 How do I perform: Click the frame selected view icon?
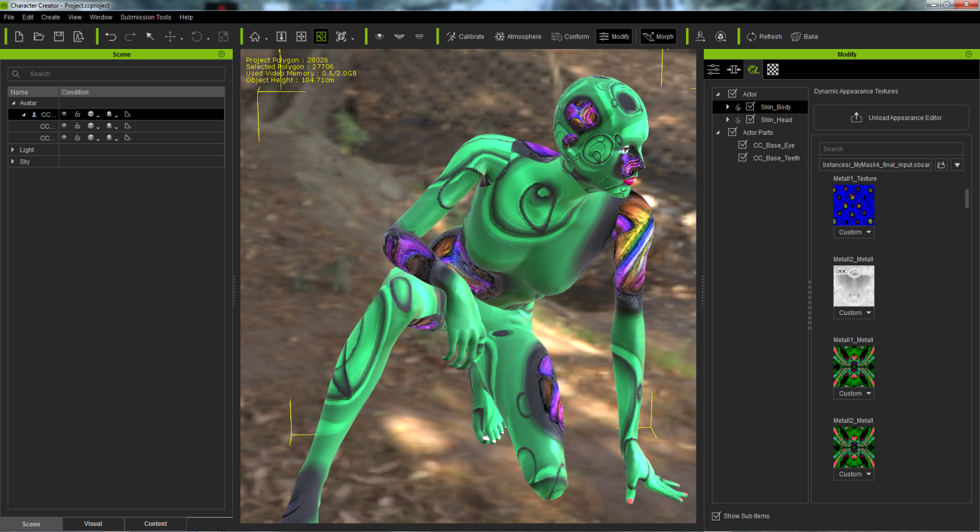click(341, 37)
